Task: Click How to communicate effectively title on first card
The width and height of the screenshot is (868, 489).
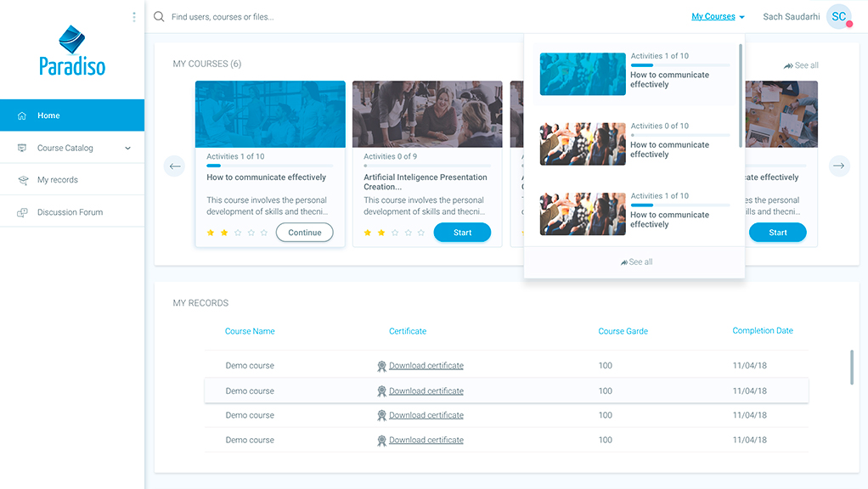Action: coord(267,177)
